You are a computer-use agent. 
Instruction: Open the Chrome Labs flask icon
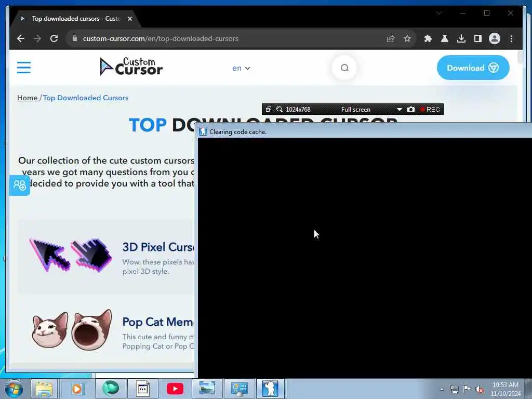click(x=445, y=38)
